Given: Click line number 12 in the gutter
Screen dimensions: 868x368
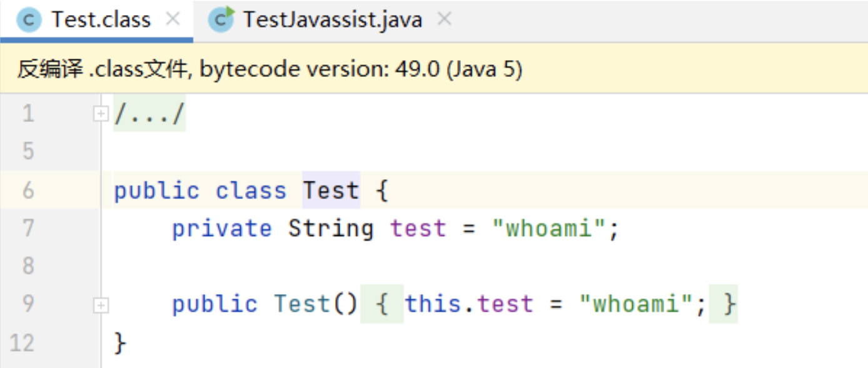Looking at the screenshot, I should point(24,343).
